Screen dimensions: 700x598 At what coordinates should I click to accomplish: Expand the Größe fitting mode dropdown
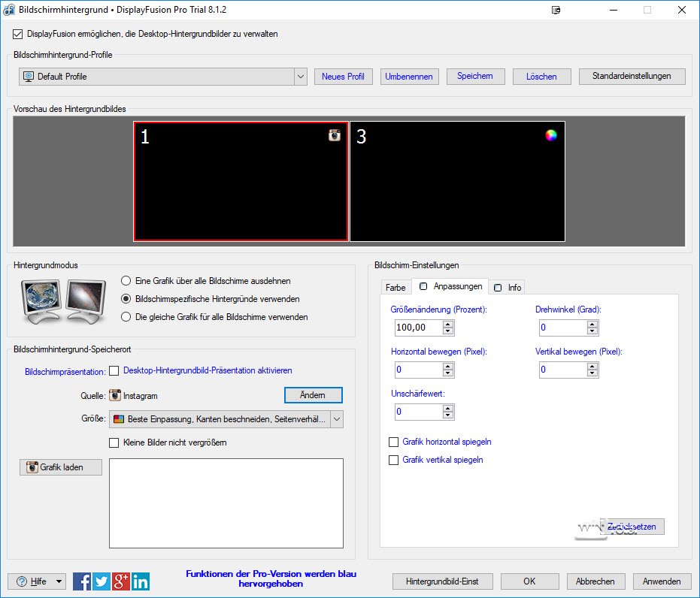[x=337, y=419]
